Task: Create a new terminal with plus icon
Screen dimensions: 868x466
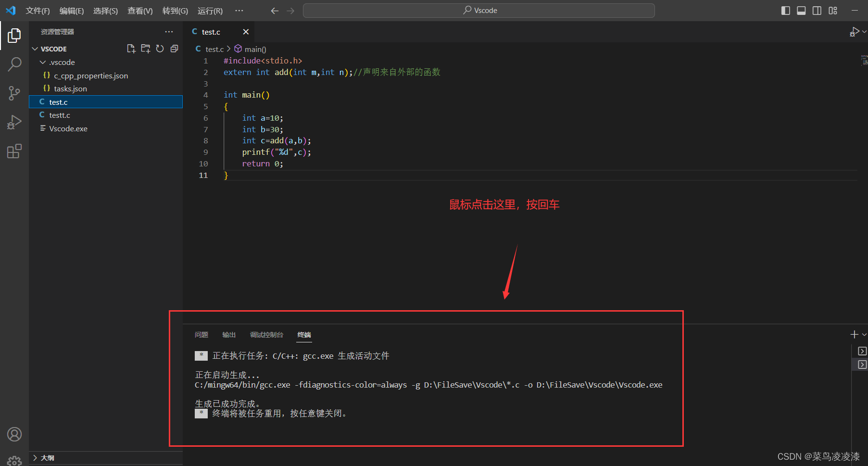Action: [x=854, y=334]
